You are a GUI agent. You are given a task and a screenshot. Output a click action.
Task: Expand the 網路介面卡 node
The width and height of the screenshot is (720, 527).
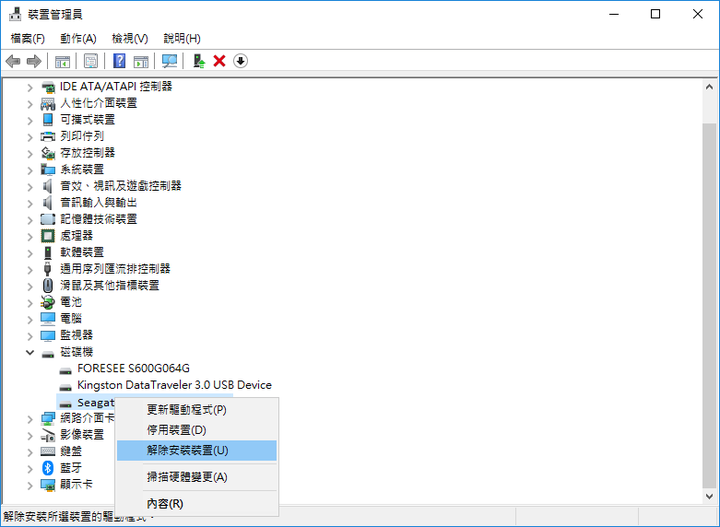[x=30, y=419]
